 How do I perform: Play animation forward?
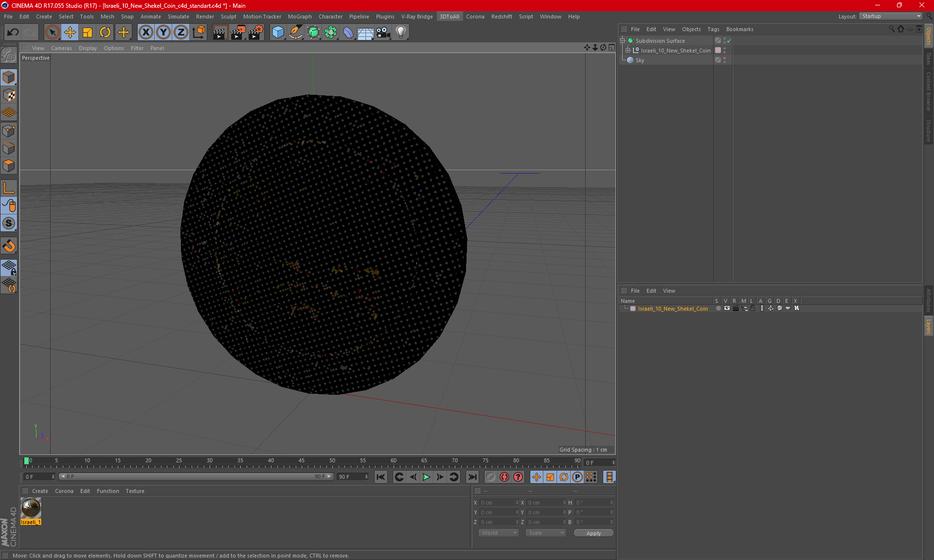(426, 477)
